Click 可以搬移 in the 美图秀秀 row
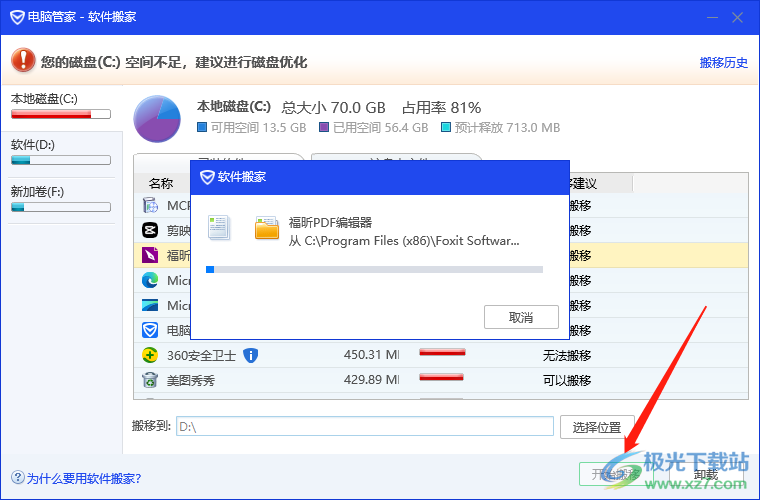 tap(567, 380)
